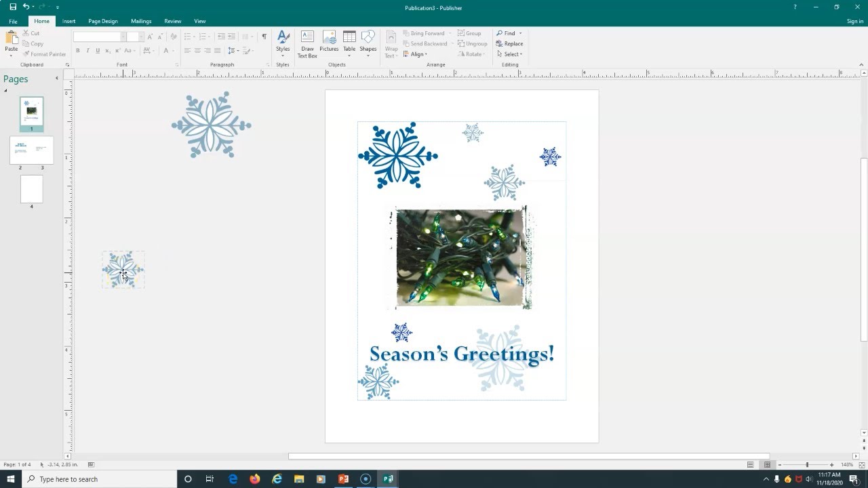This screenshot has width=868, height=488.
Task: Open the Help question mark icon
Action: pos(795,7)
